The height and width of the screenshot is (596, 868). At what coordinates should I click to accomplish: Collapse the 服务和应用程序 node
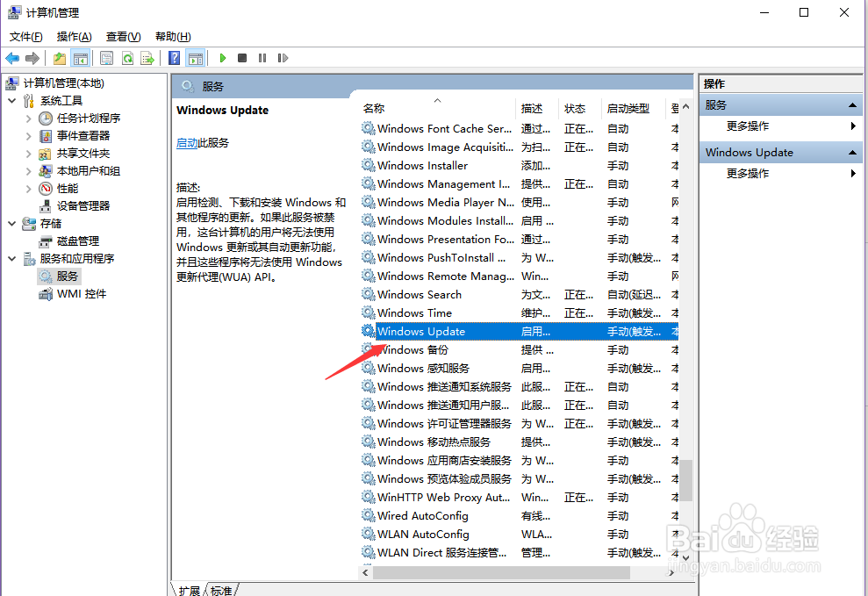[12, 258]
